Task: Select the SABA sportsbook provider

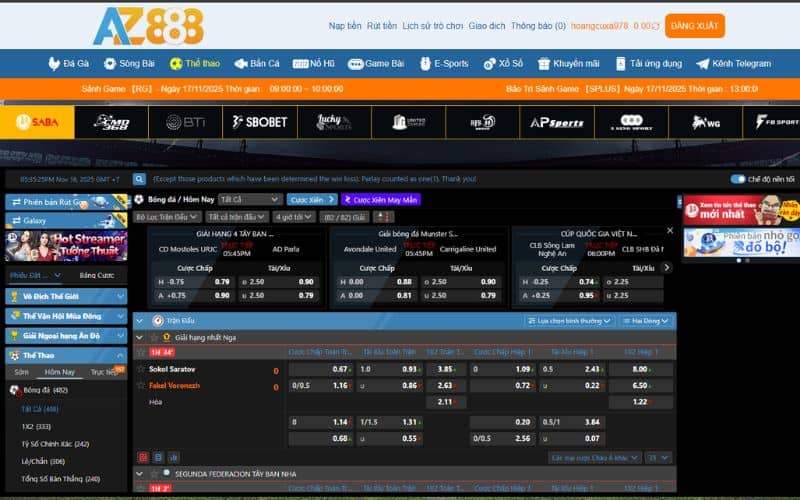Action: point(37,122)
